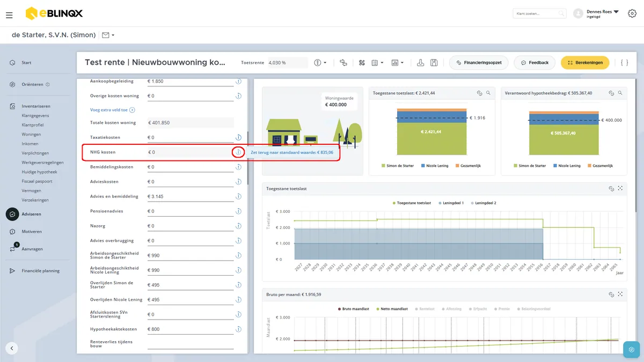This screenshot has width=644, height=362.
Task: Click reset icon beside Advies en bemiddeling
Action: point(238,197)
